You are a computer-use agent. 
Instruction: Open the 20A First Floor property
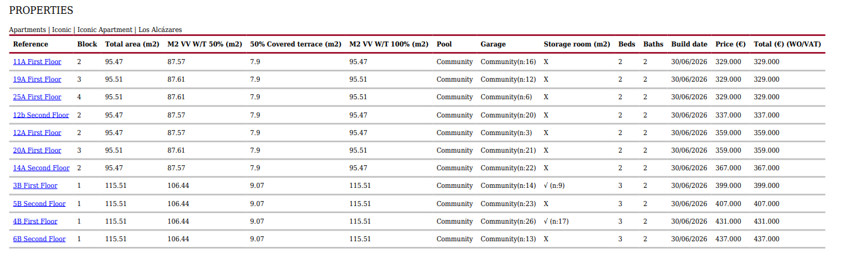(x=37, y=150)
